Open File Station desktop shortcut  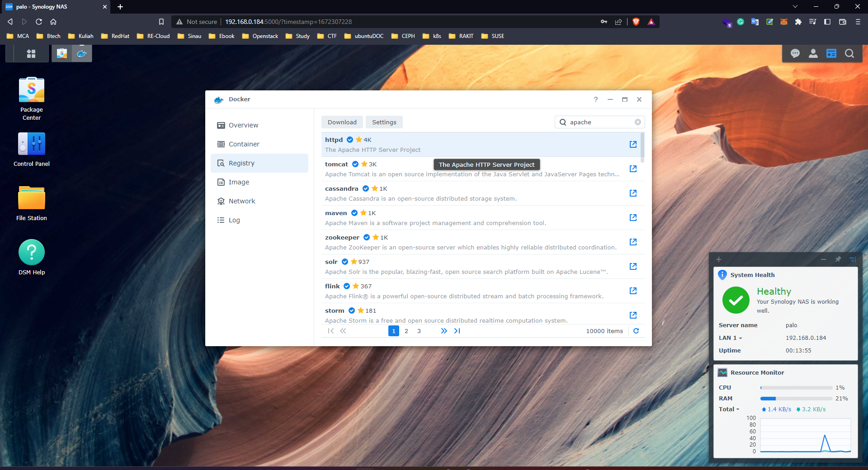pyautogui.click(x=32, y=203)
